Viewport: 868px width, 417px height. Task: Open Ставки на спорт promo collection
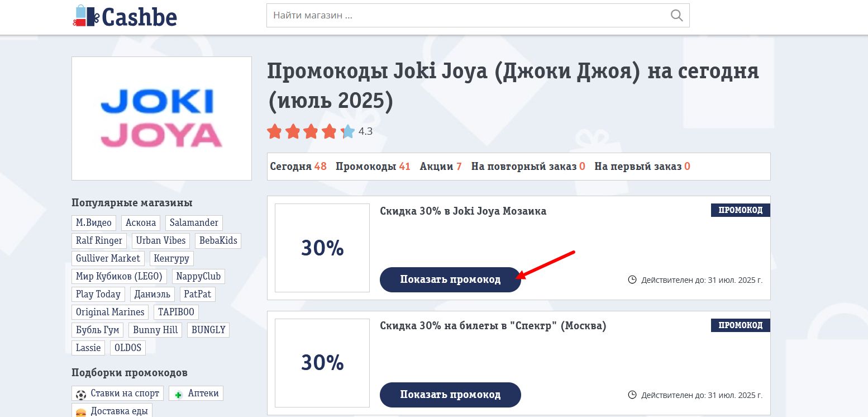point(118,394)
